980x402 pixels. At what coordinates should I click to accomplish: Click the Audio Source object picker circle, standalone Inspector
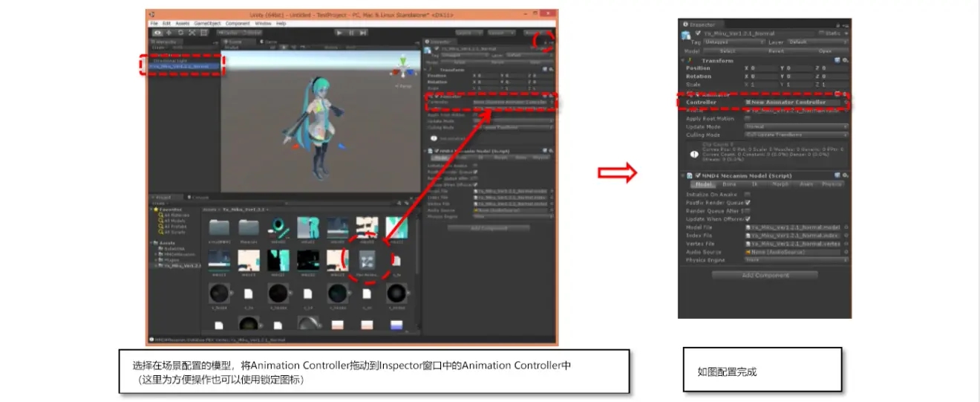(x=846, y=252)
